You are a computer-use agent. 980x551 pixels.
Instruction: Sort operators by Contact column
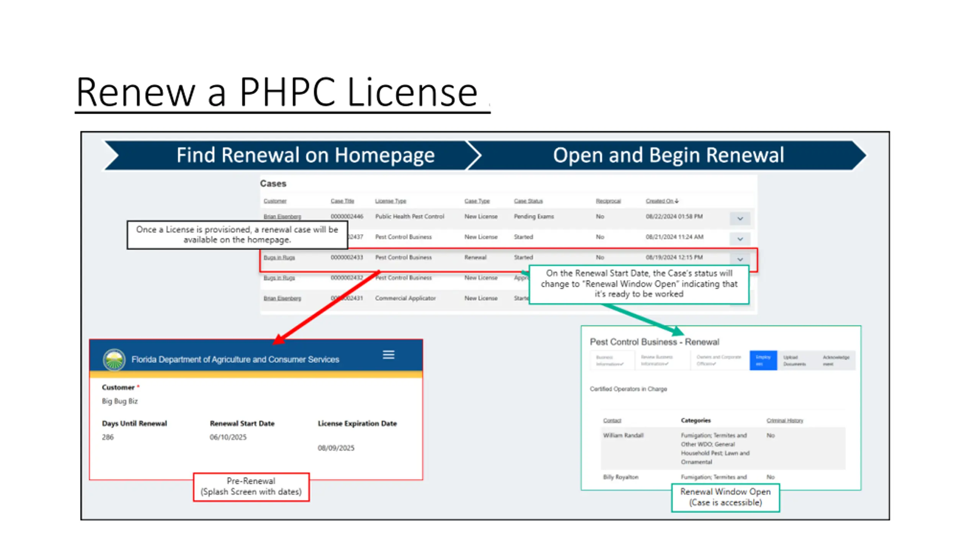(612, 421)
